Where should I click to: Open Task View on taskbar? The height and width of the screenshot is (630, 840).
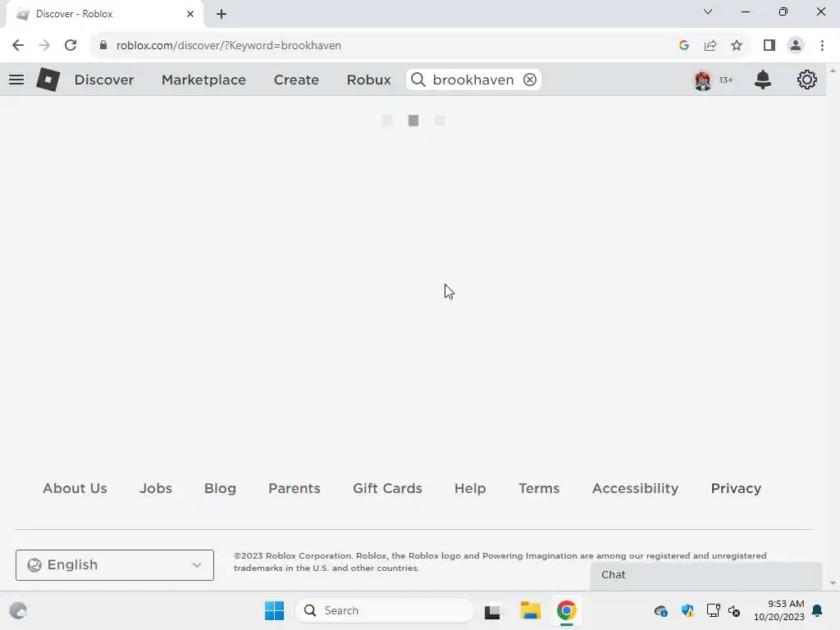pos(493,610)
